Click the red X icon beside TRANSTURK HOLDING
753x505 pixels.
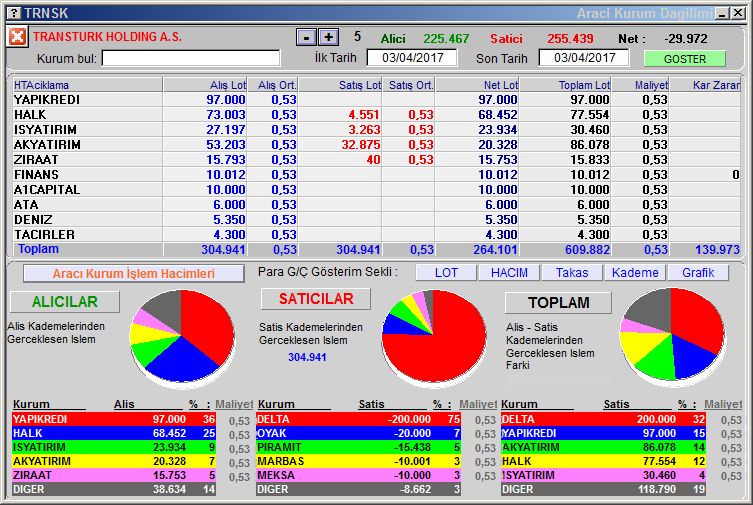coord(17,37)
